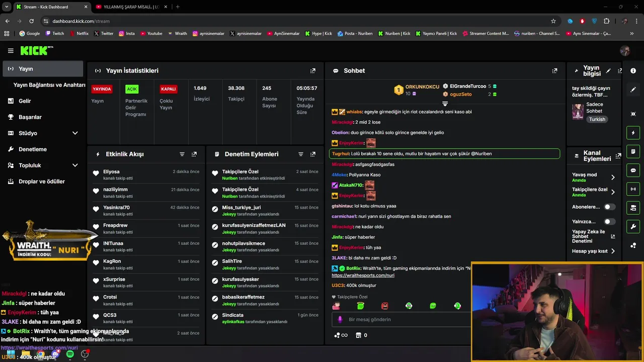Pop out the Kanal Eylemleri panel
The height and width of the screenshot is (362, 644).
[x=618, y=156]
